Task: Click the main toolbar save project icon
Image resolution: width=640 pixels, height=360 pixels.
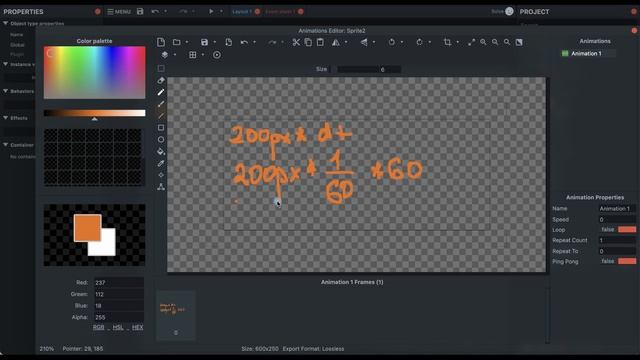Action: click(140, 11)
